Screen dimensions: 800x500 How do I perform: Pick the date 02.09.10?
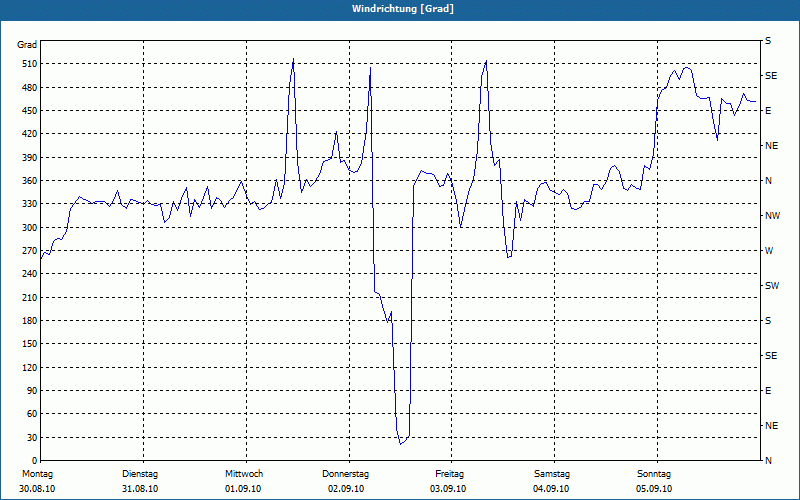pyautogui.click(x=346, y=489)
